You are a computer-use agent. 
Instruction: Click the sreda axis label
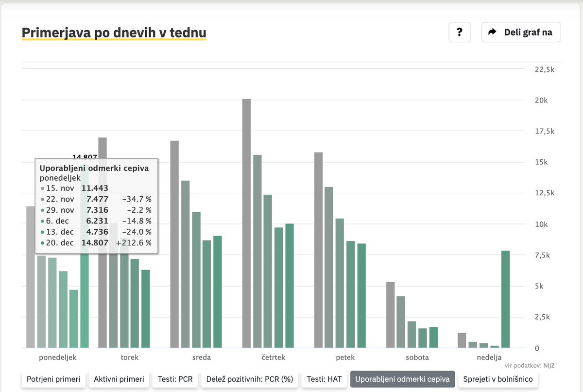click(x=202, y=358)
